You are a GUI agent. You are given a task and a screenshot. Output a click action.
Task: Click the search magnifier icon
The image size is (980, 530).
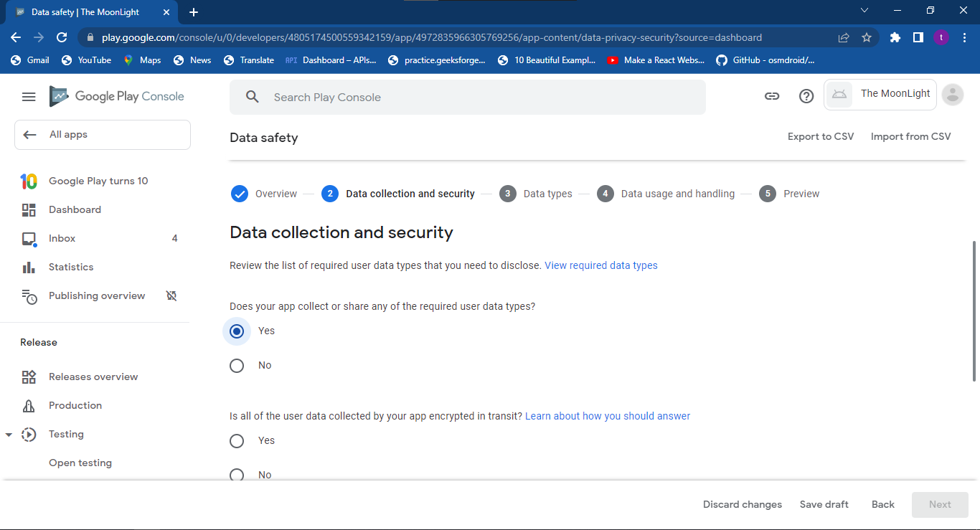pyautogui.click(x=253, y=97)
